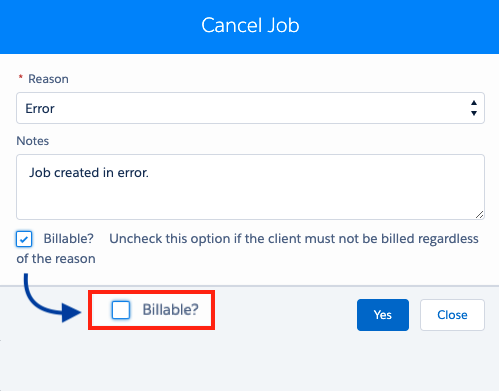Uncheck the checked Billable? checkbox
This screenshot has width=499, height=391.
point(24,239)
